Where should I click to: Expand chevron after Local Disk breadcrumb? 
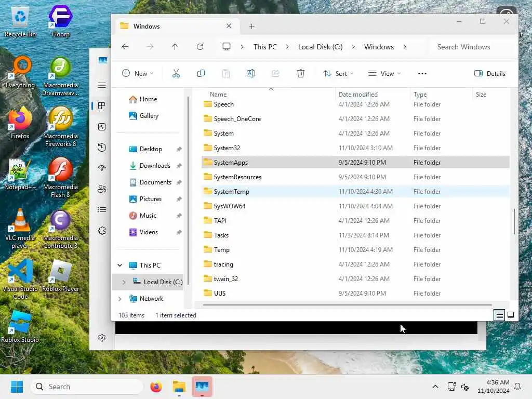(353, 46)
